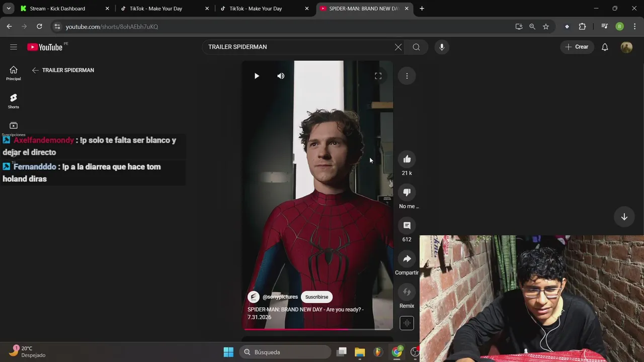The image size is (644, 362).
Task: Run search with magnifier button
Action: (x=416, y=47)
